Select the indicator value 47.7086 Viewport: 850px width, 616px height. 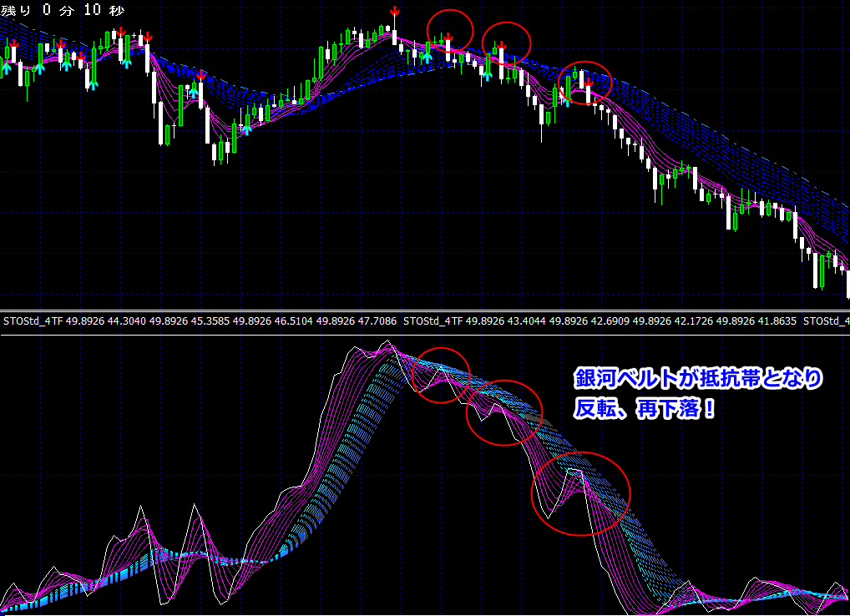tap(377, 321)
